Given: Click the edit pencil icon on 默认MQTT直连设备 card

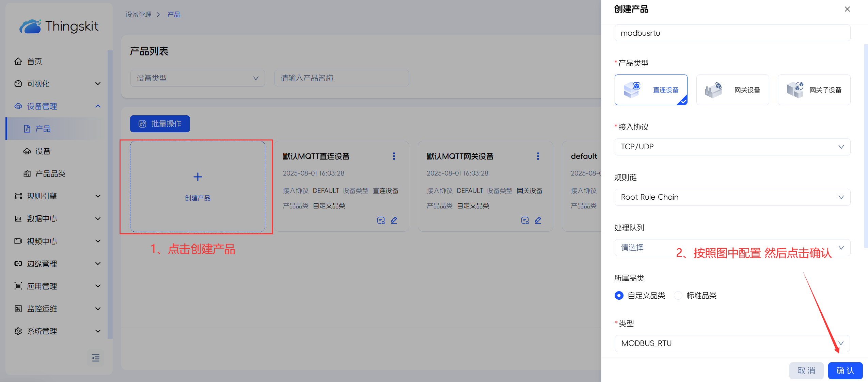Looking at the screenshot, I should click(x=394, y=220).
